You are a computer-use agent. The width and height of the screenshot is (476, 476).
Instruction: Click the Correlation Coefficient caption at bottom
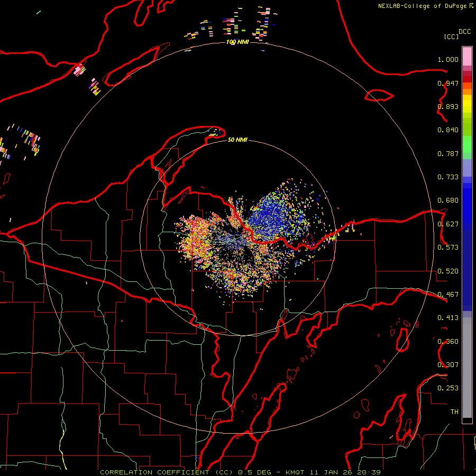tap(241, 472)
